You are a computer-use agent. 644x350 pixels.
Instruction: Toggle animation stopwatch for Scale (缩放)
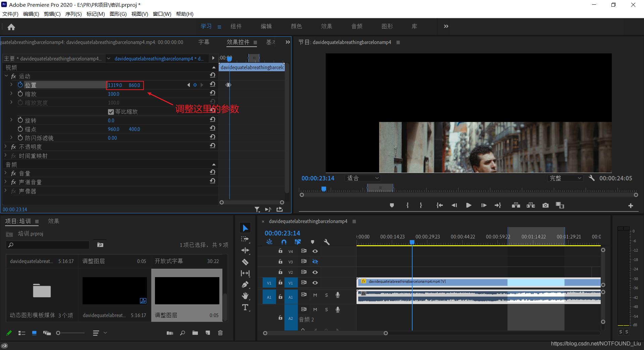[x=20, y=94]
